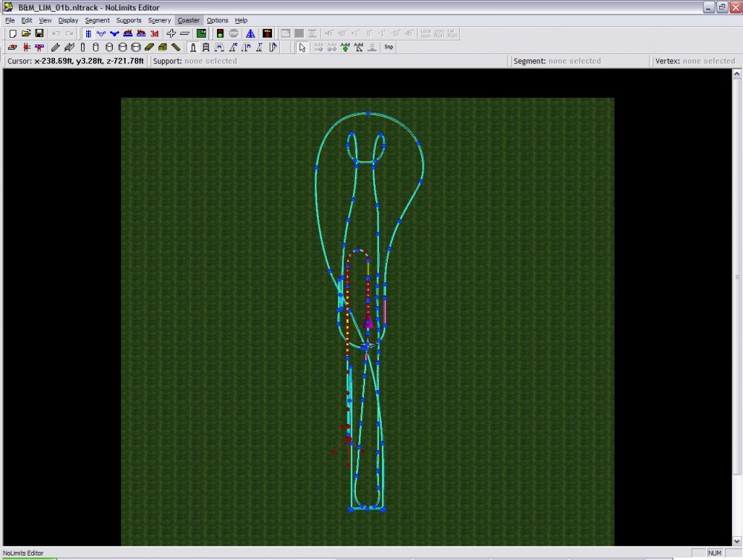Click the traffic light icon in the toolbar

(220, 33)
